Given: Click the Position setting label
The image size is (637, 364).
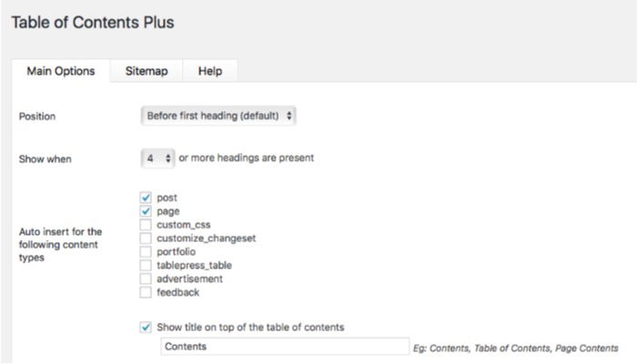Looking at the screenshot, I should tap(38, 117).
